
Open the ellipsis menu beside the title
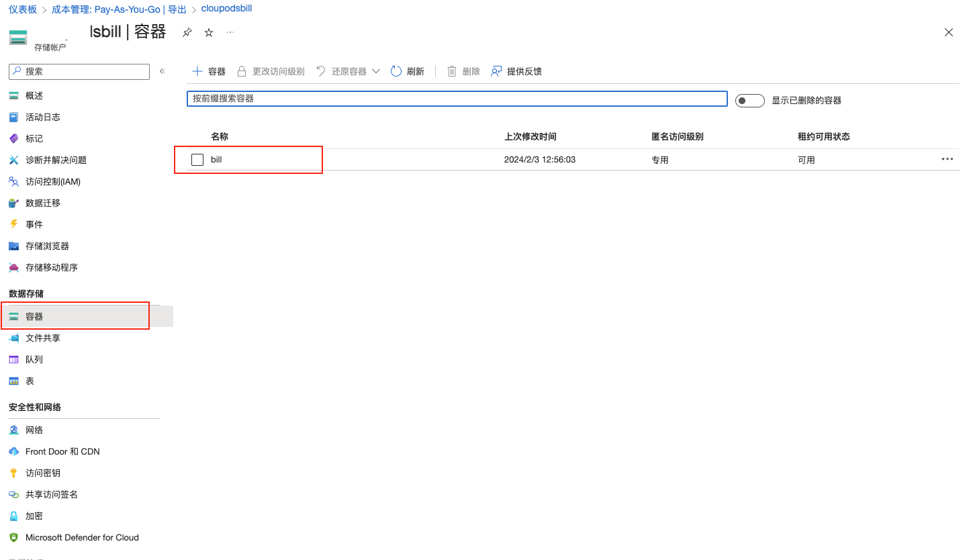pyautogui.click(x=230, y=32)
